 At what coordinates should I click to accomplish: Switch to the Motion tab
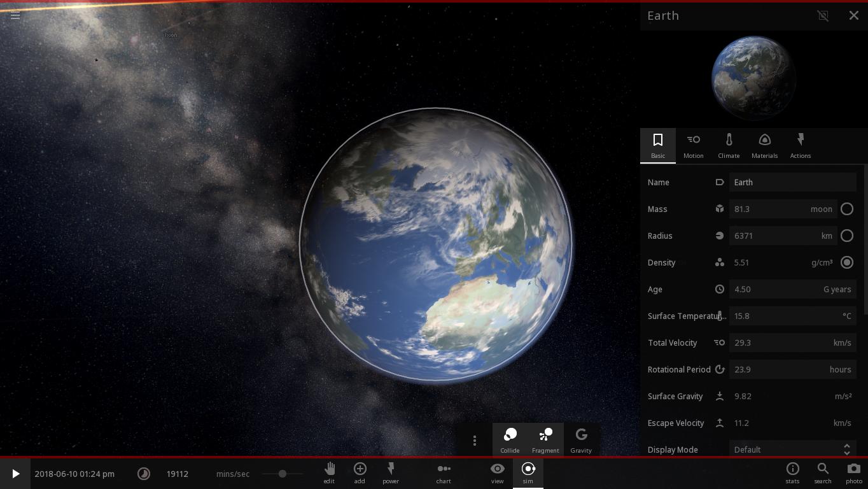694,146
